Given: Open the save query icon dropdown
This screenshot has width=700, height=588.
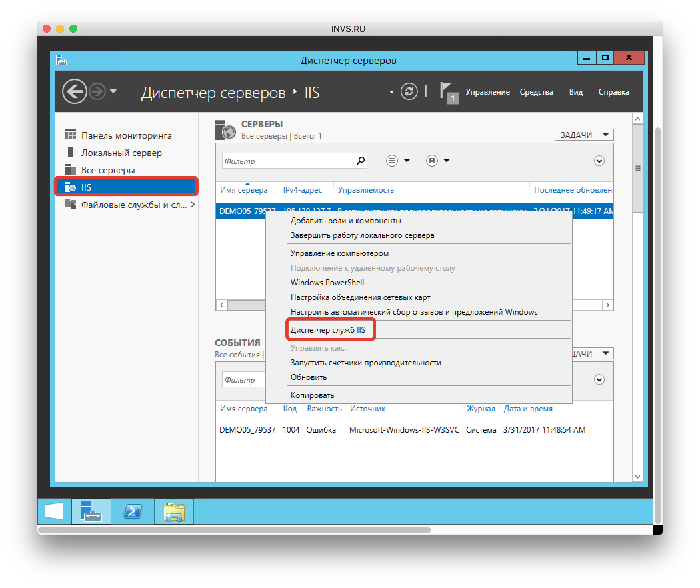Looking at the screenshot, I should click(432, 161).
